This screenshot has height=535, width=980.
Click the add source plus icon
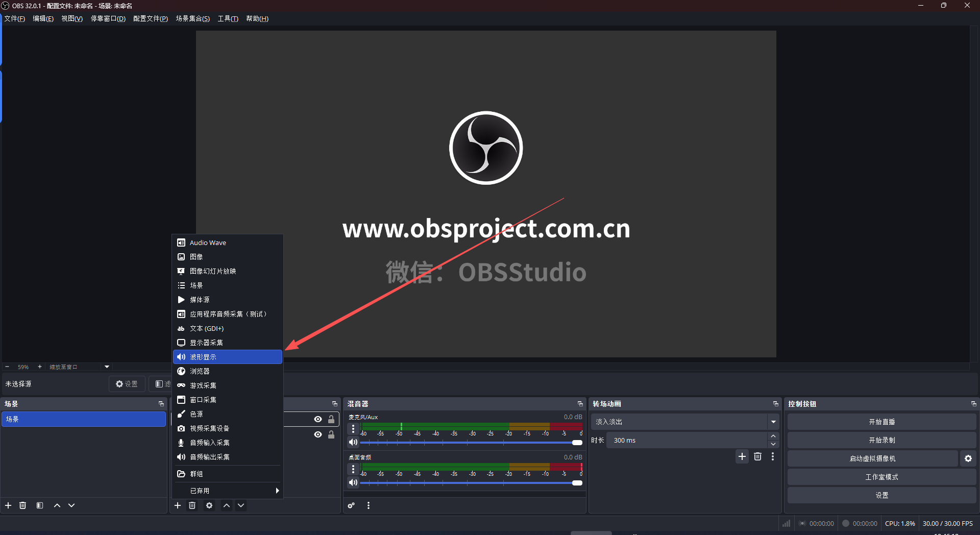[x=178, y=505]
